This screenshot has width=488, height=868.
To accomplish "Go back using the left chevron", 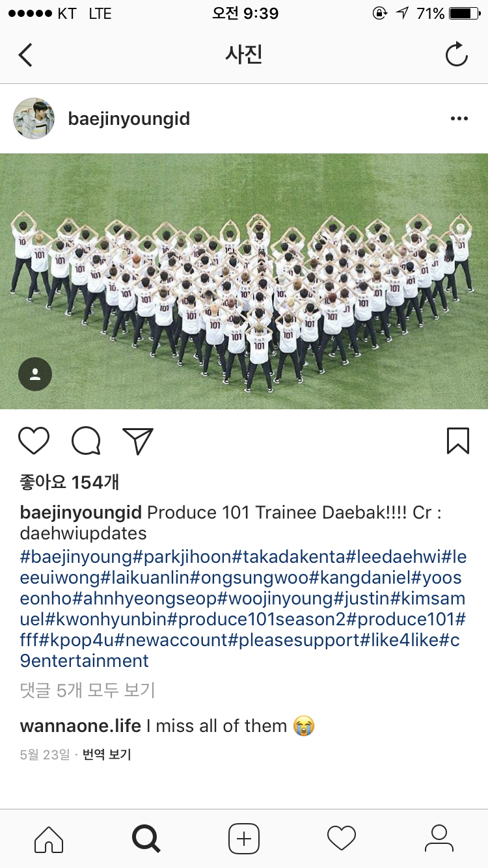I will pos(25,55).
